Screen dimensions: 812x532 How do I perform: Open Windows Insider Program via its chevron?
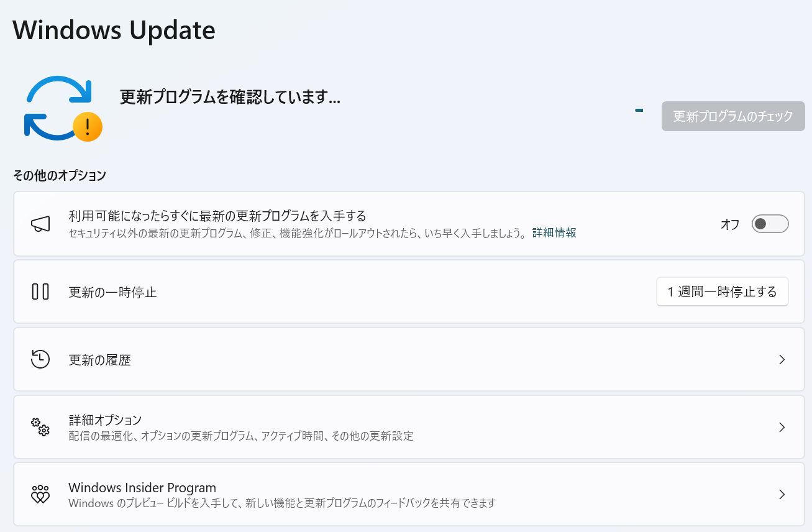782,495
